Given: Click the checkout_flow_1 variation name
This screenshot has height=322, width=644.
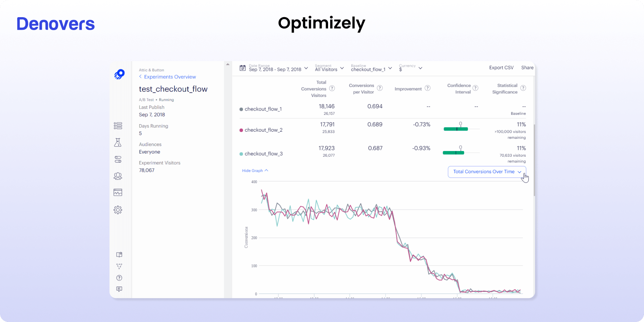Looking at the screenshot, I should pos(263,109).
